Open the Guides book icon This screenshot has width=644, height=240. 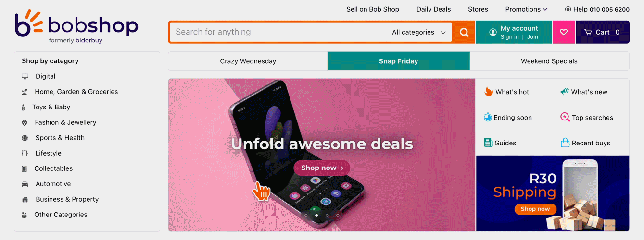[x=488, y=143]
